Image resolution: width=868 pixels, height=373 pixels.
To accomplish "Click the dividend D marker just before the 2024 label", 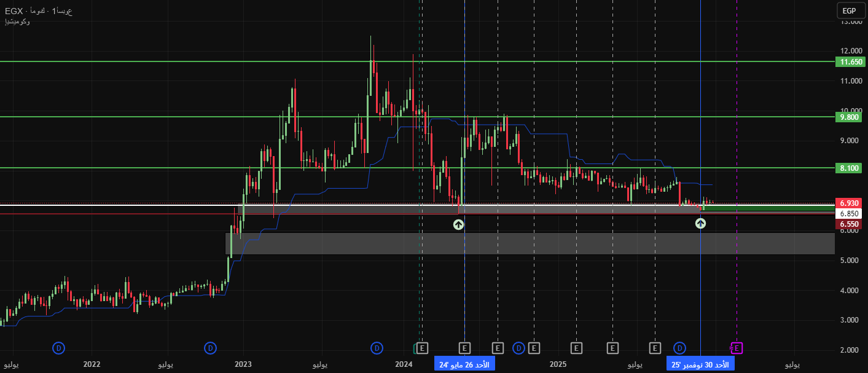I will (377, 348).
